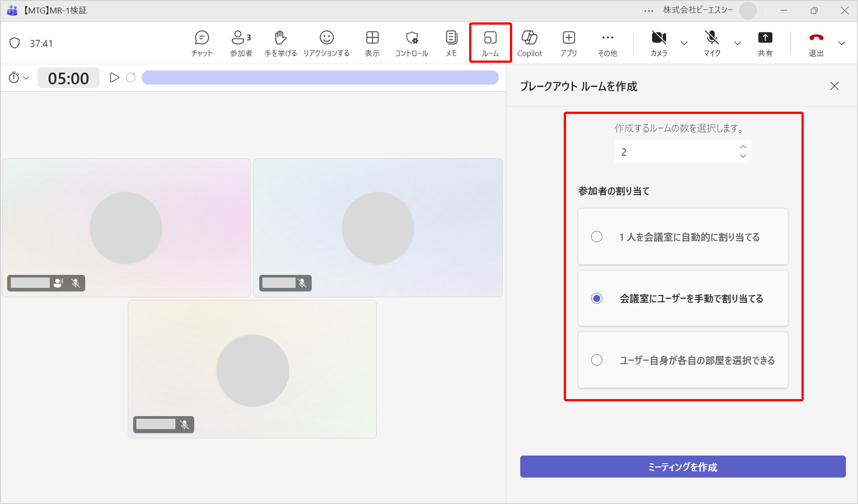Show the 参加者 participants list
Image resolution: width=858 pixels, height=504 pixels.
tap(241, 43)
